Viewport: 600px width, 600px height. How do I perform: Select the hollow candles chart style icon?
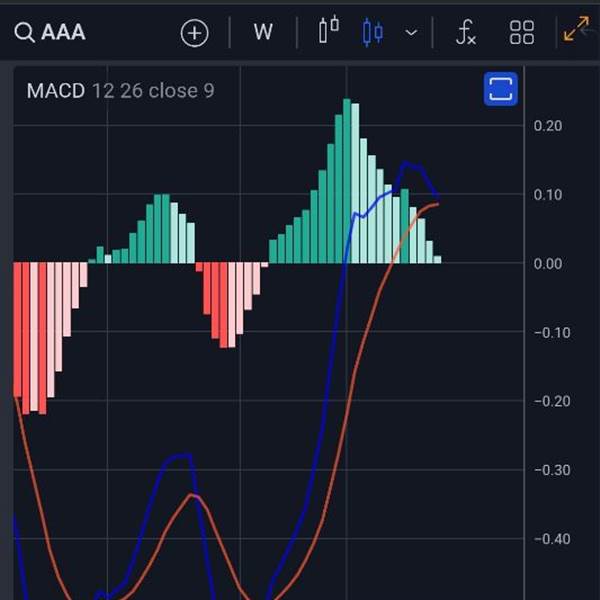pos(329,29)
